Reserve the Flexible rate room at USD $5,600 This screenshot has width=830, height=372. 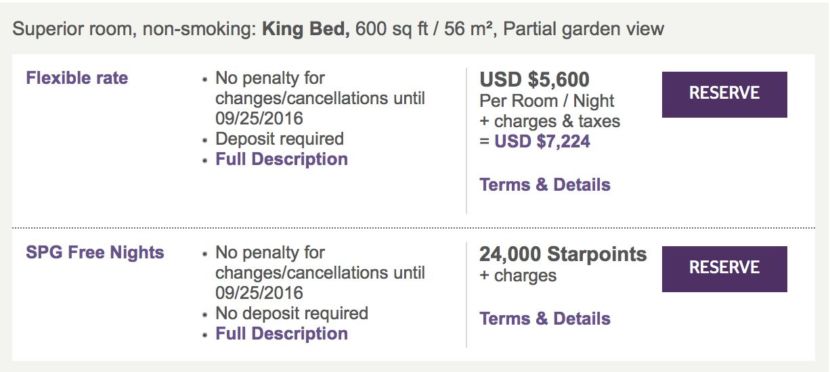point(724,94)
